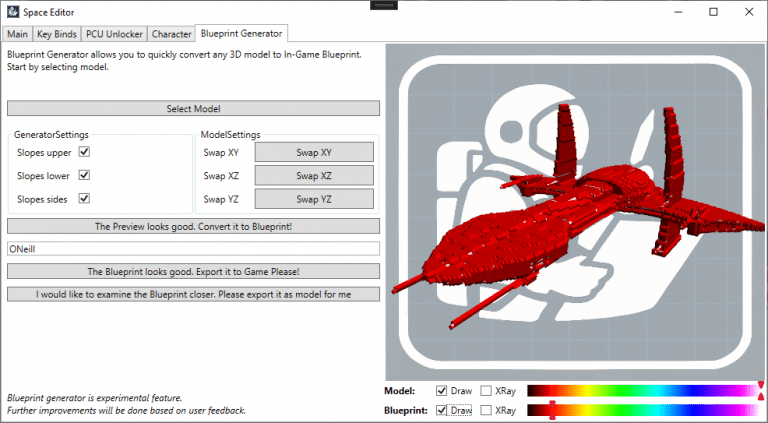The width and height of the screenshot is (768, 423).
Task: Click the "ModelSettings" group title
Action: coord(230,135)
